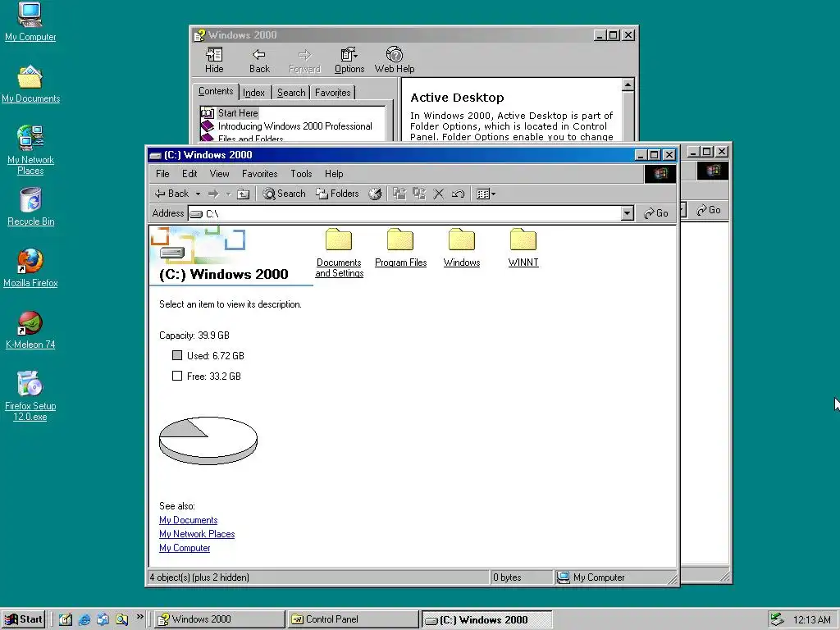Launch Mozilla Firefox desktop shortcut

[x=30, y=268]
